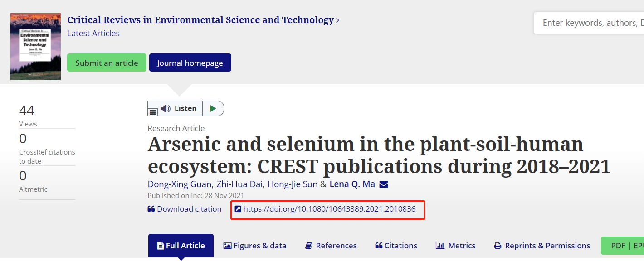Open author Dong-Xing Guan's profile
The width and height of the screenshot is (644, 266).
(x=180, y=184)
